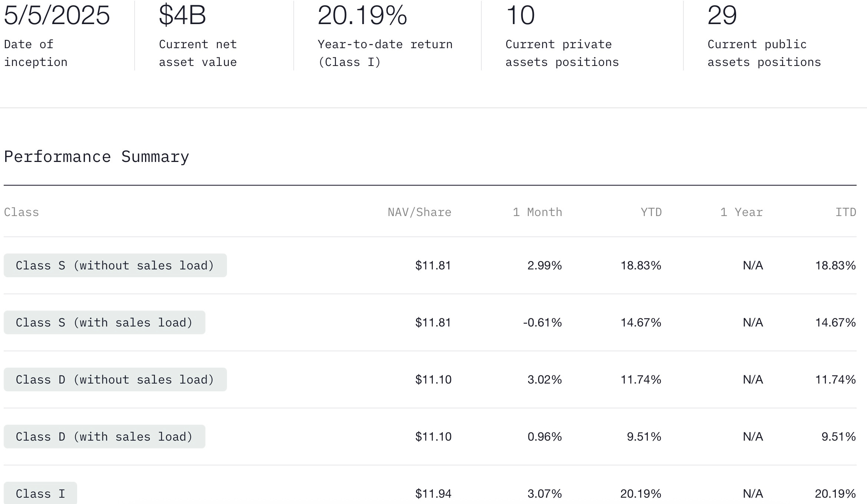This screenshot has height=504, width=867.
Task: Click the $11.94 NAV/Share value for Class I
Action: tap(433, 494)
